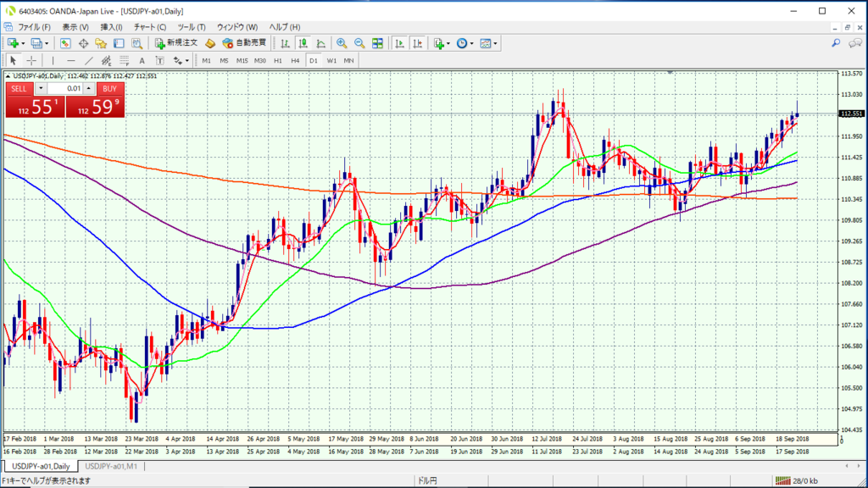The height and width of the screenshot is (488, 868).
Task: Switch to H4 timeframe
Action: 296,61
